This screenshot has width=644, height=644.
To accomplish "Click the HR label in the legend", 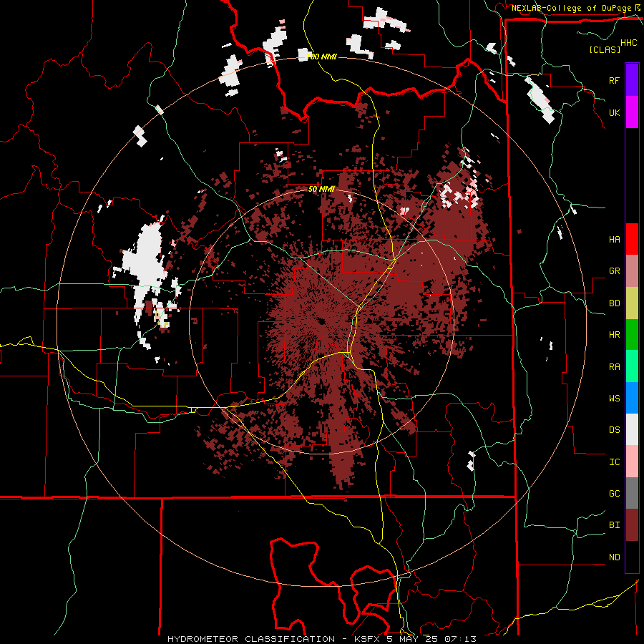I will coord(614,335).
